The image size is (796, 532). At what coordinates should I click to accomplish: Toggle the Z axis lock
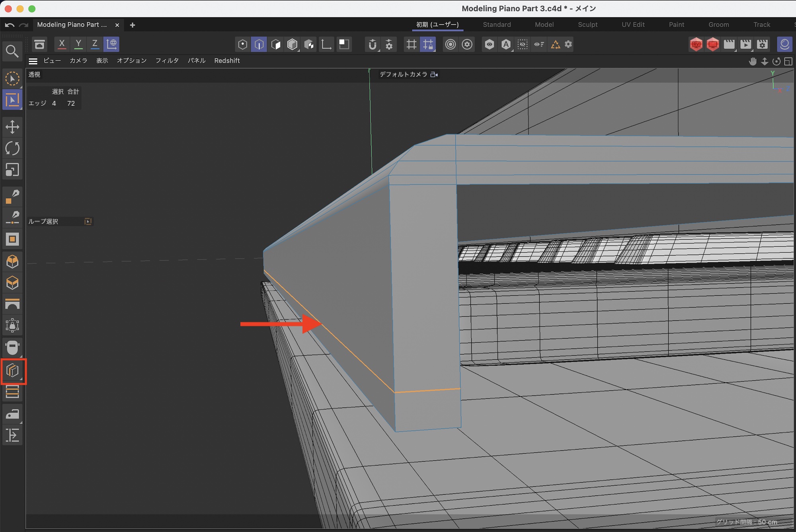[95, 44]
